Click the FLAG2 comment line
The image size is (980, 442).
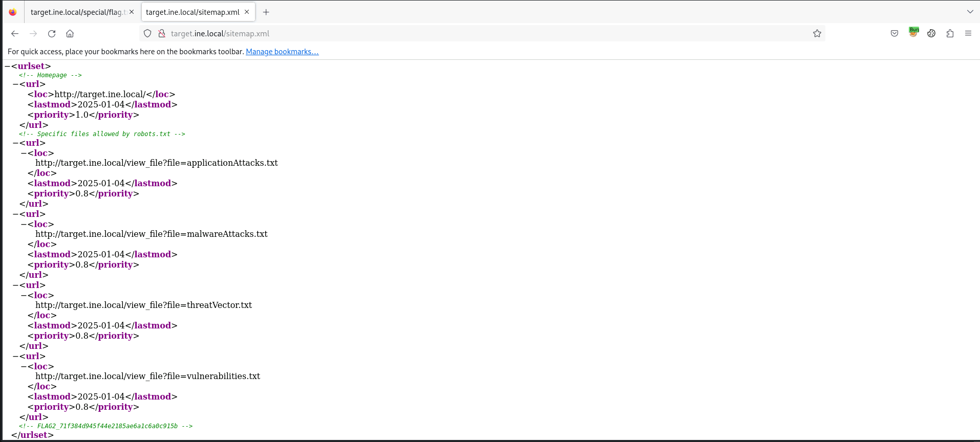click(106, 426)
